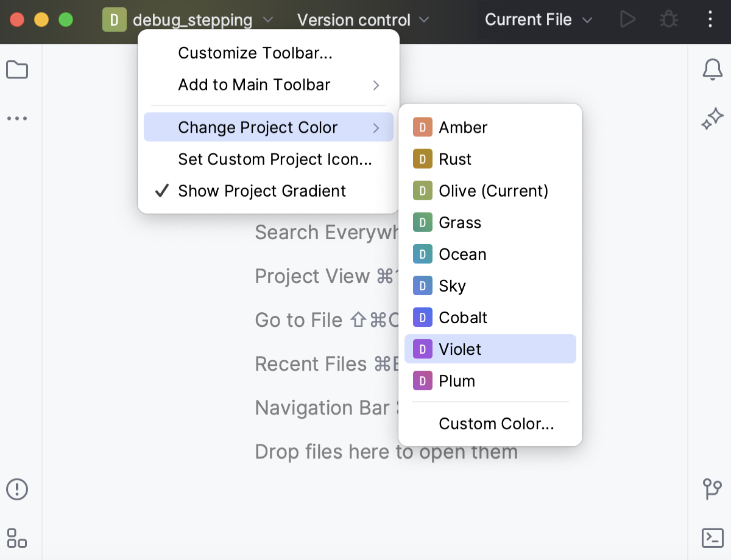This screenshot has width=731, height=560.
Task: Open the Notifications bell
Action: tap(712, 69)
